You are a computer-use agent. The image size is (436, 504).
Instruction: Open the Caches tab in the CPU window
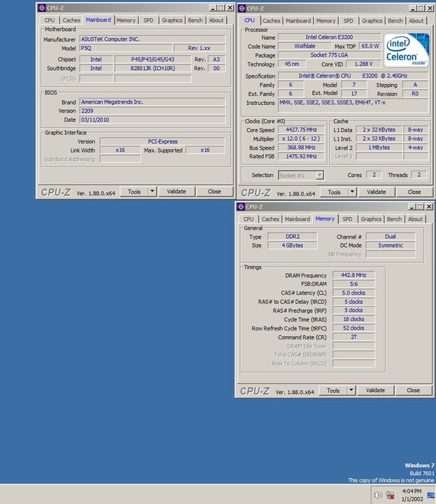click(272, 20)
